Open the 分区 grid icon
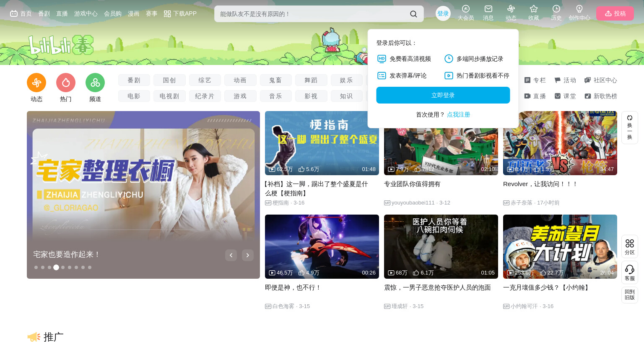Image resolution: width=644 pixels, height=342 pixels. pos(630,247)
